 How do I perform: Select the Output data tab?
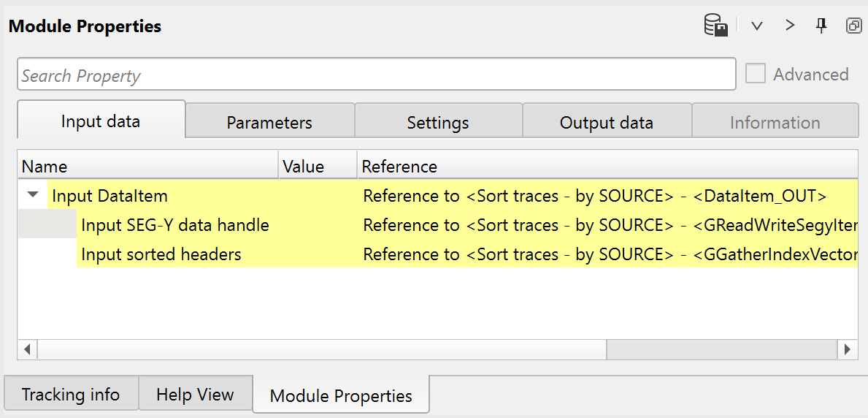pyautogui.click(x=607, y=123)
